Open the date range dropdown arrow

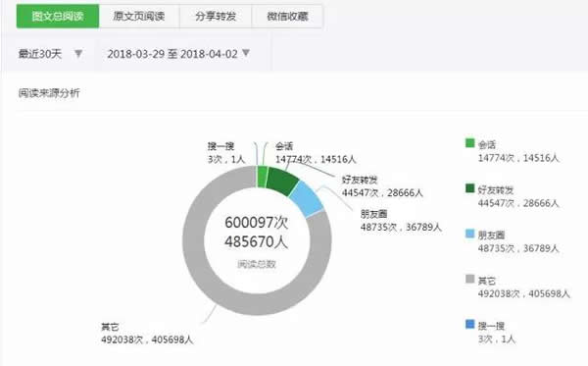246,53
